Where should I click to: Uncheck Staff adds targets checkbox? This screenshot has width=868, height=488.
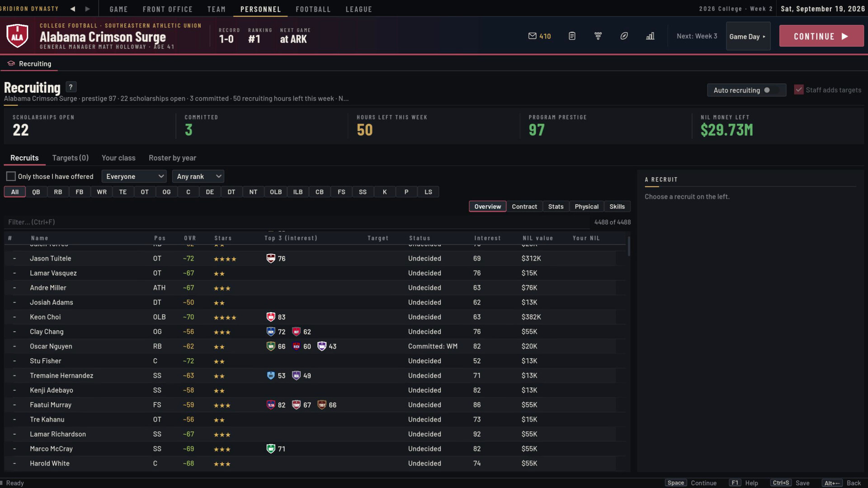(799, 90)
